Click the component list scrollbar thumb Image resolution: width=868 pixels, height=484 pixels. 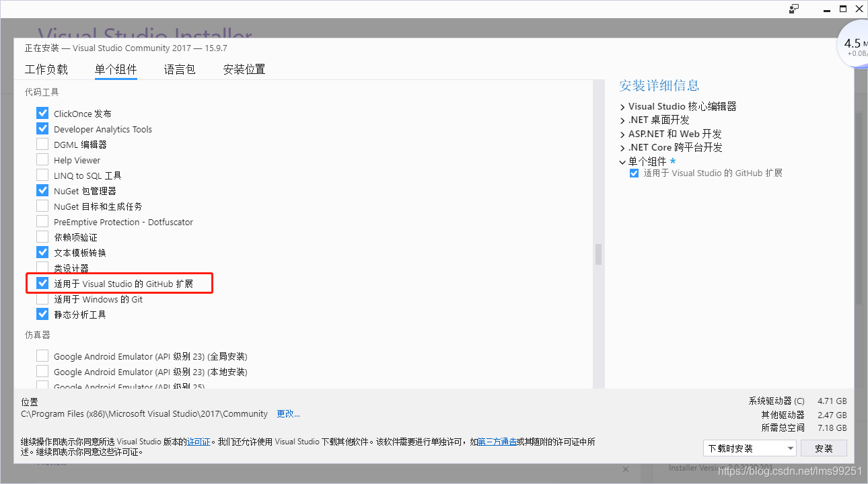tap(598, 254)
